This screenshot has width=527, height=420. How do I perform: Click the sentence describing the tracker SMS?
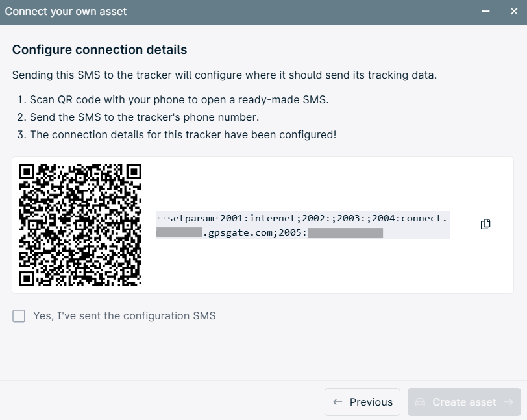coord(225,75)
